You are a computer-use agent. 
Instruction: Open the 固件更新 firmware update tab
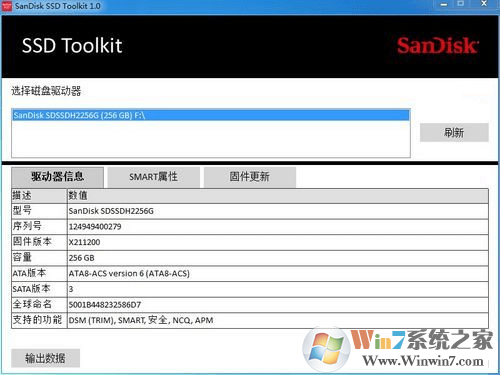click(250, 177)
